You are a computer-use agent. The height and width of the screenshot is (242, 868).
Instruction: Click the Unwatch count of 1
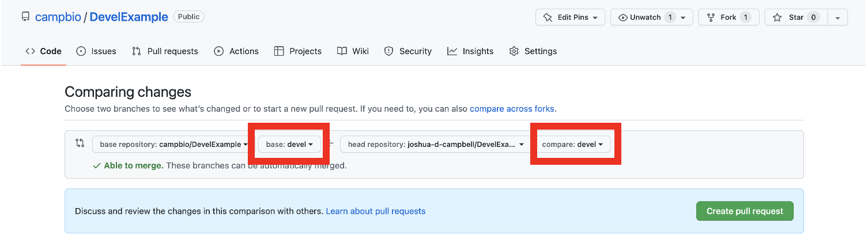[x=670, y=17]
